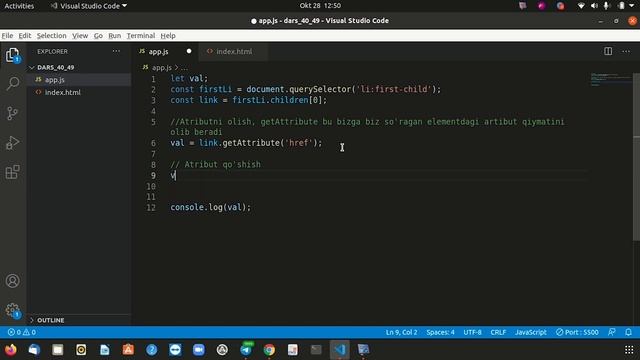Open the Edit menu
This screenshot has width=640, height=360.
tap(24, 36)
